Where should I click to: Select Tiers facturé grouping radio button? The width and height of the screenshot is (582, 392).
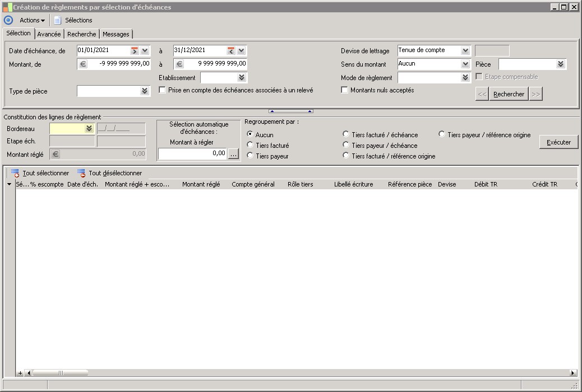click(250, 146)
